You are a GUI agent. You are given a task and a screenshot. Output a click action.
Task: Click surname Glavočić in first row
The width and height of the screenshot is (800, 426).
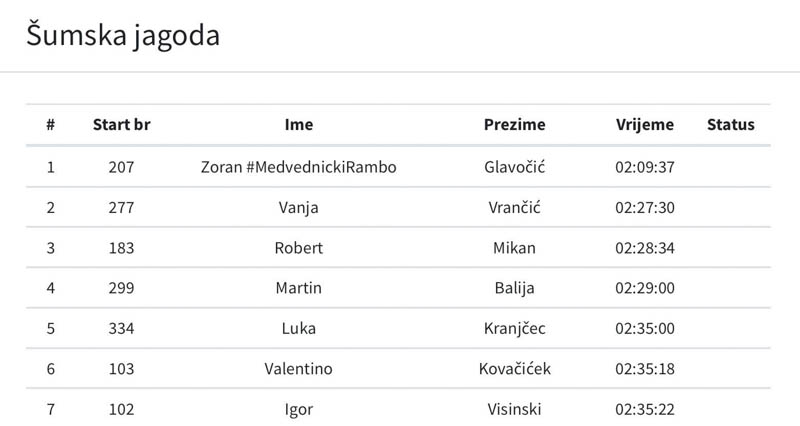[515, 167]
